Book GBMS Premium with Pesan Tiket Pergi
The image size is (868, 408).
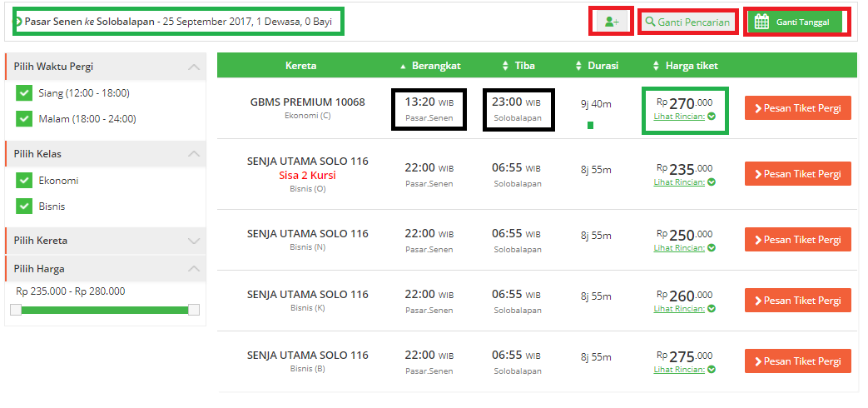point(797,107)
